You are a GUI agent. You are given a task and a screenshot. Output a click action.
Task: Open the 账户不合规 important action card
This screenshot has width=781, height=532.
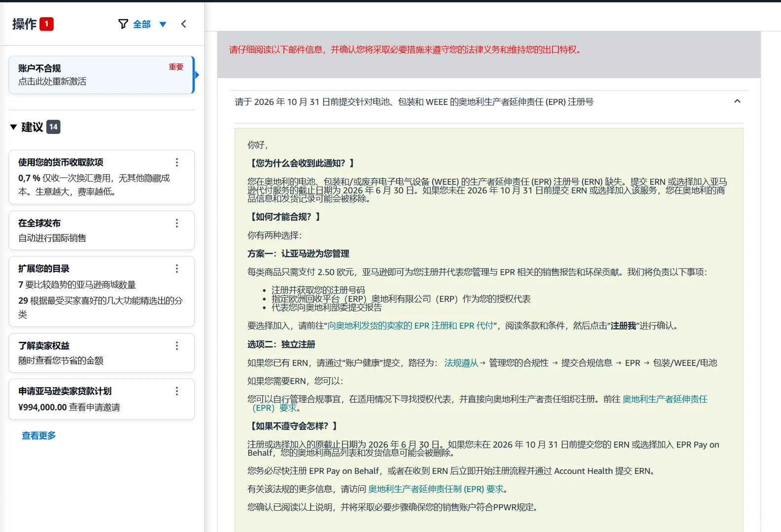101,75
